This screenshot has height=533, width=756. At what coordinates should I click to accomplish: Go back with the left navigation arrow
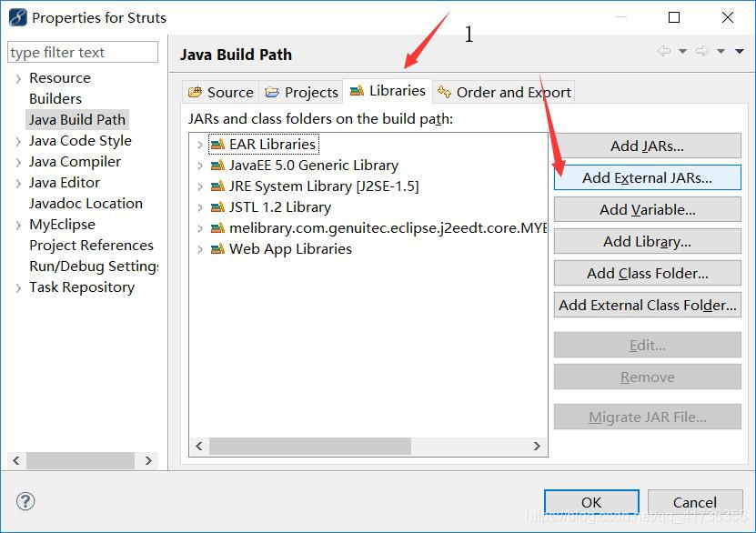click(x=664, y=51)
